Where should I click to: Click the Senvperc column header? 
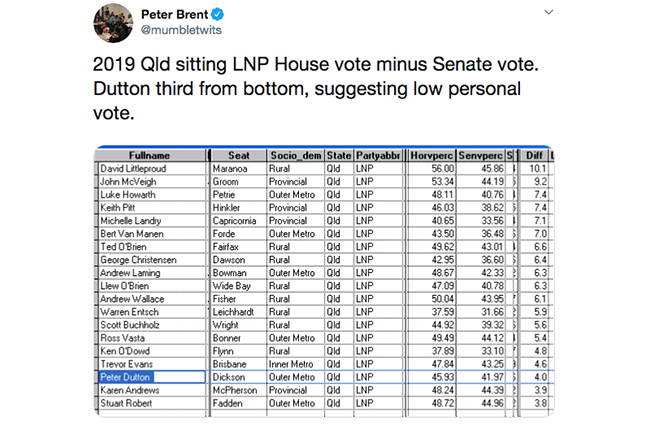[480, 155]
